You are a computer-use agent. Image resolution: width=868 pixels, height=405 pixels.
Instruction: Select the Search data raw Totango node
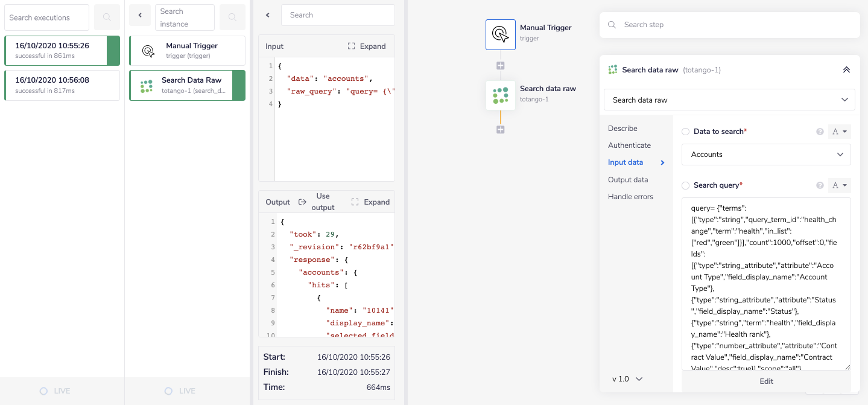500,95
